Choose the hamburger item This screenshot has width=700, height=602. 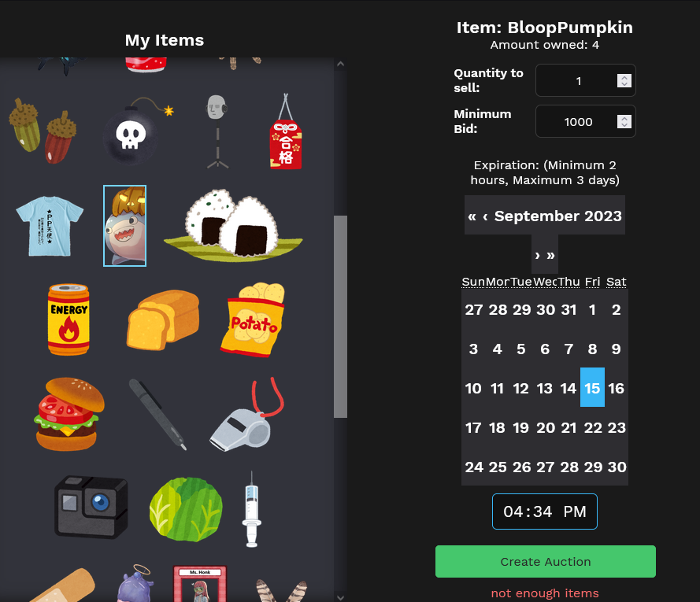click(69, 414)
